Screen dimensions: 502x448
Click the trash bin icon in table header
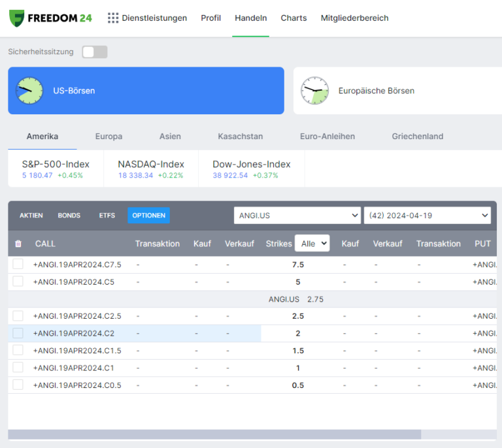[18, 244]
